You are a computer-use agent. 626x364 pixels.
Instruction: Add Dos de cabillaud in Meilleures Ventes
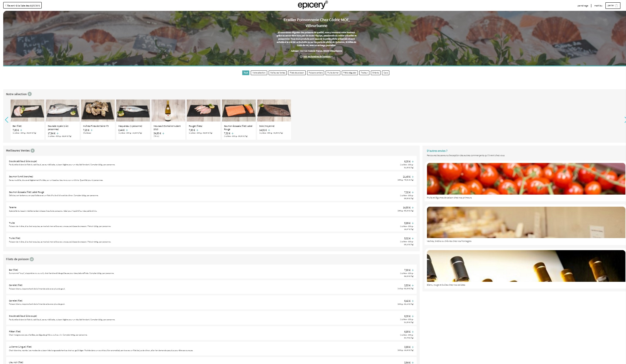(x=413, y=161)
